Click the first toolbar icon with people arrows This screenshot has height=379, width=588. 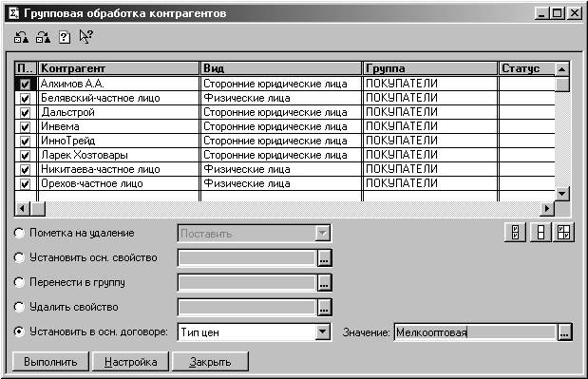pos(21,37)
